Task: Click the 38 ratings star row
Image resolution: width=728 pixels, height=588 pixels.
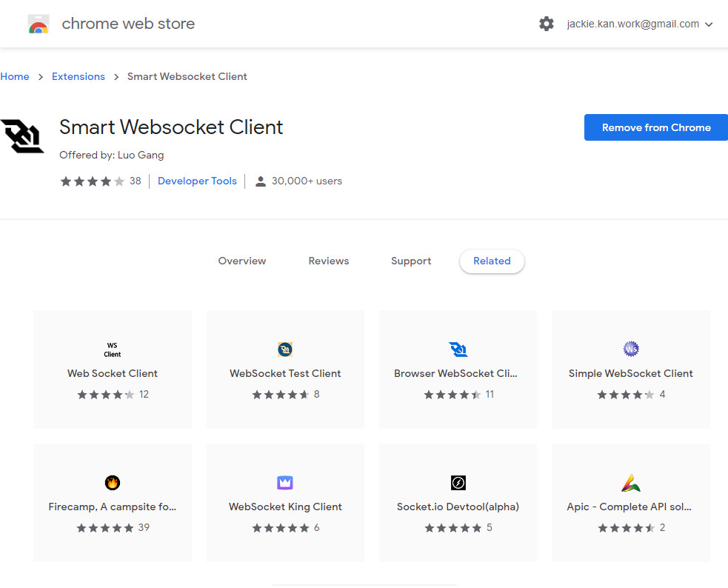Action: 93,181
